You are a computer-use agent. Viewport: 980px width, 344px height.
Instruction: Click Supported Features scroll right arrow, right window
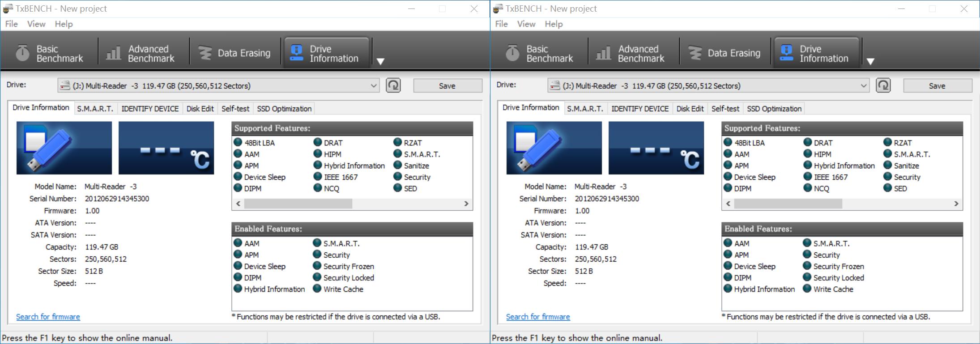click(x=956, y=204)
